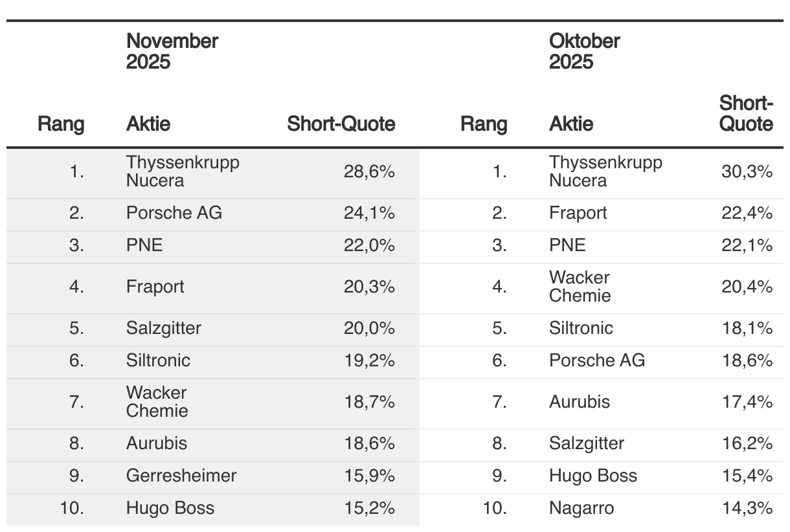The width and height of the screenshot is (790, 532).
Task: Click Porsche AG in the November ranking
Action: pos(174,213)
